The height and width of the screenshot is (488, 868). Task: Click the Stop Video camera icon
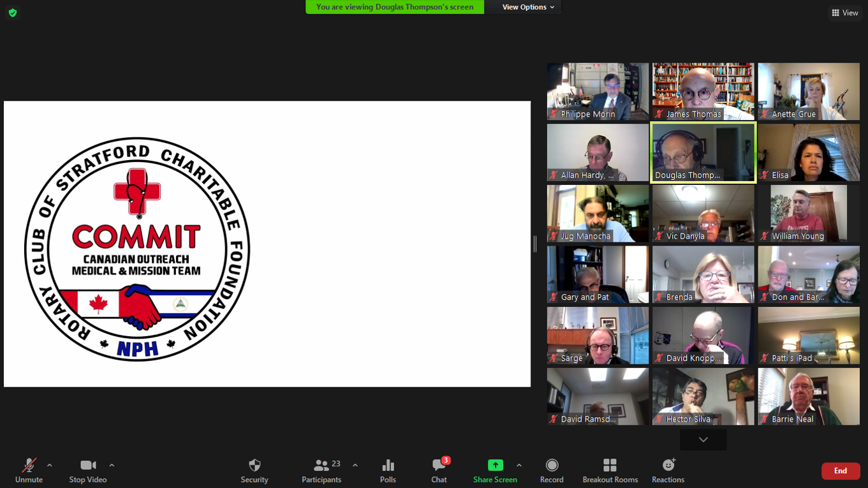pos(88,465)
